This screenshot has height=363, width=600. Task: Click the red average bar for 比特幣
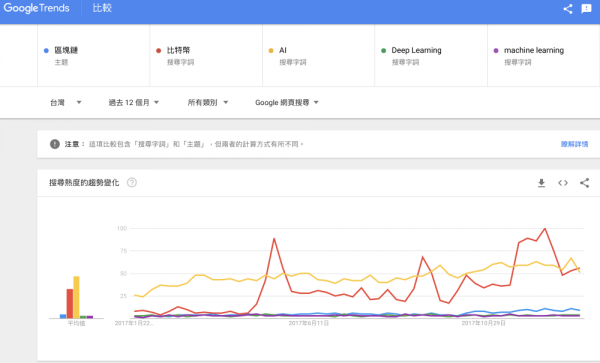(x=70, y=304)
